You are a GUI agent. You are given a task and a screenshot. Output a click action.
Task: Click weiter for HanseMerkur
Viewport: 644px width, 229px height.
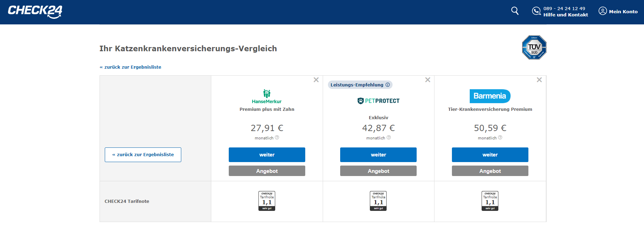point(267,155)
